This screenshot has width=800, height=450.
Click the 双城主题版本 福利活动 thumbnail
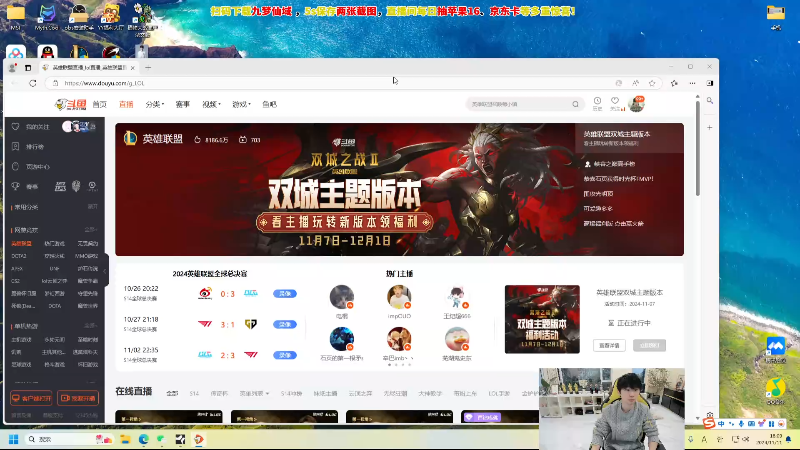[542, 319]
